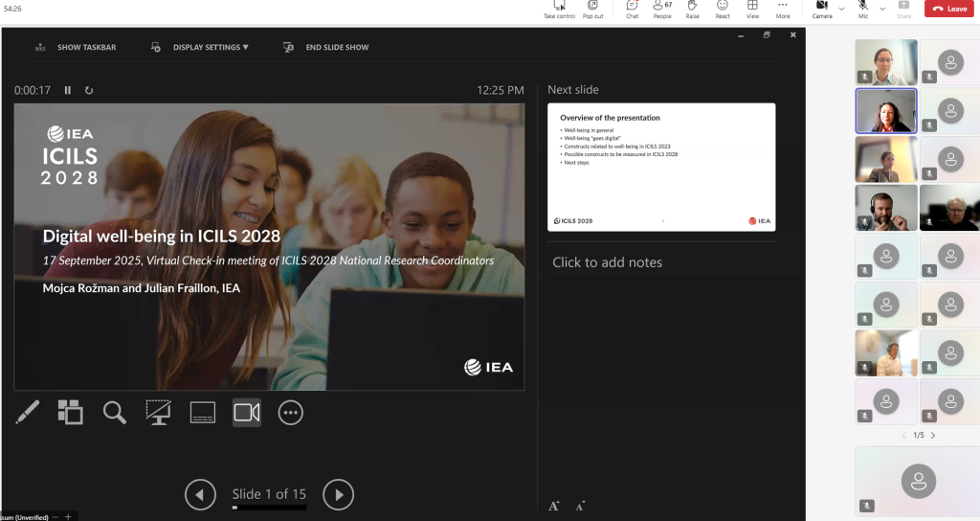
Task: Click the 'Next slide' label
Action: pos(573,89)
